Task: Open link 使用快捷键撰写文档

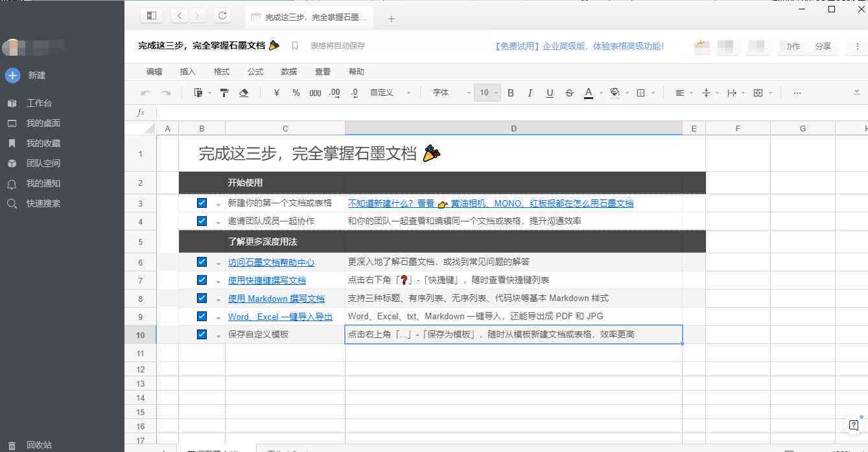Action: [267, 280]
